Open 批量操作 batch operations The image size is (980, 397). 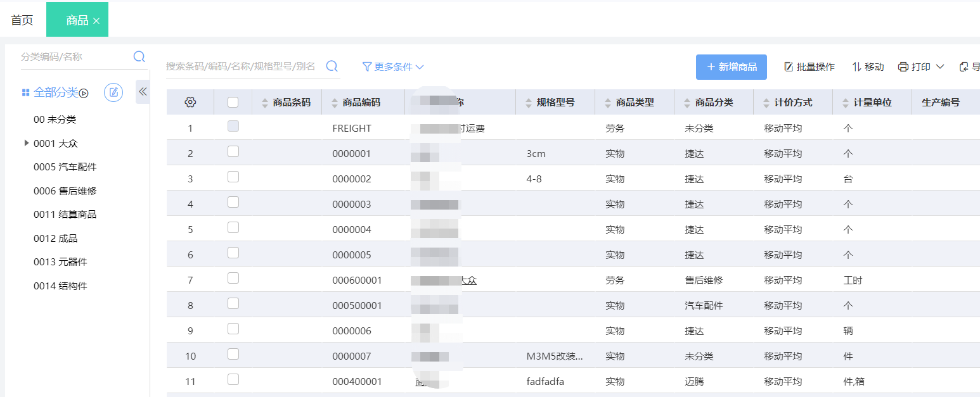pos(809,66)
